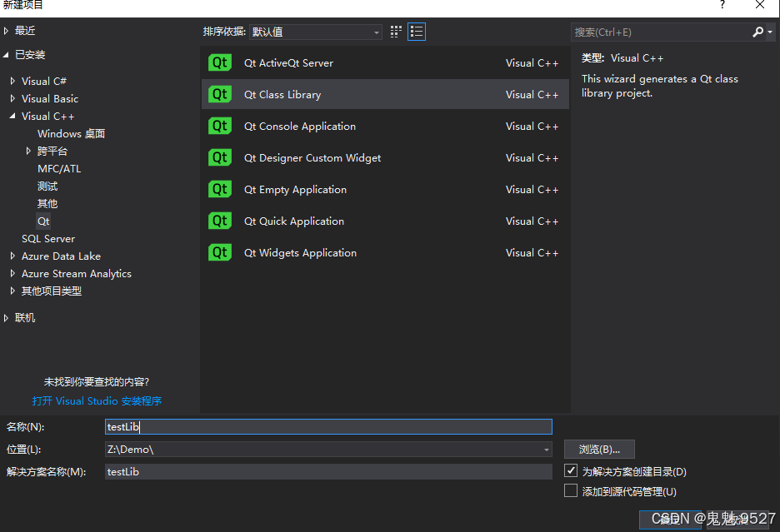This screenshot has height=532, width=780.
Task: Open the Visual Studio 安装程序 link
Action: coord(97,400)
